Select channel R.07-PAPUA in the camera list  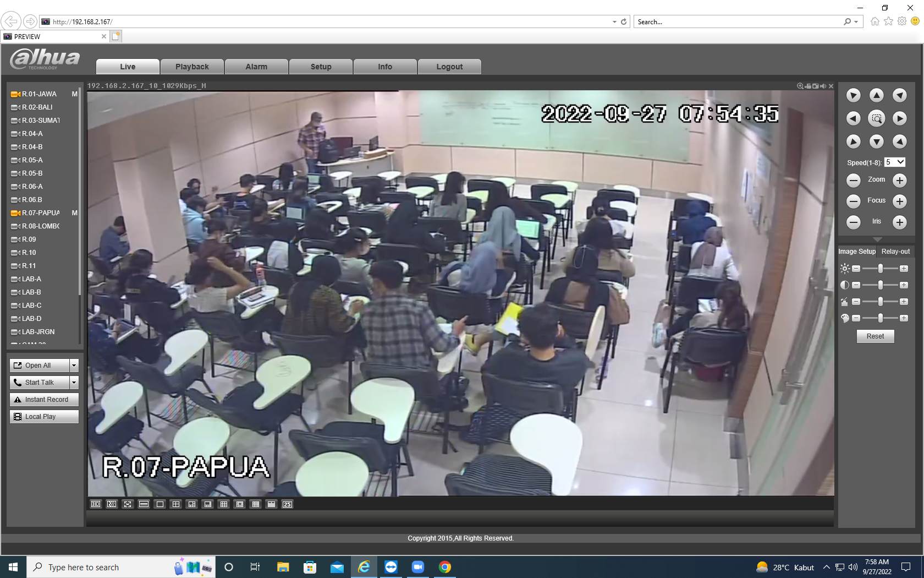pos(41,213)
